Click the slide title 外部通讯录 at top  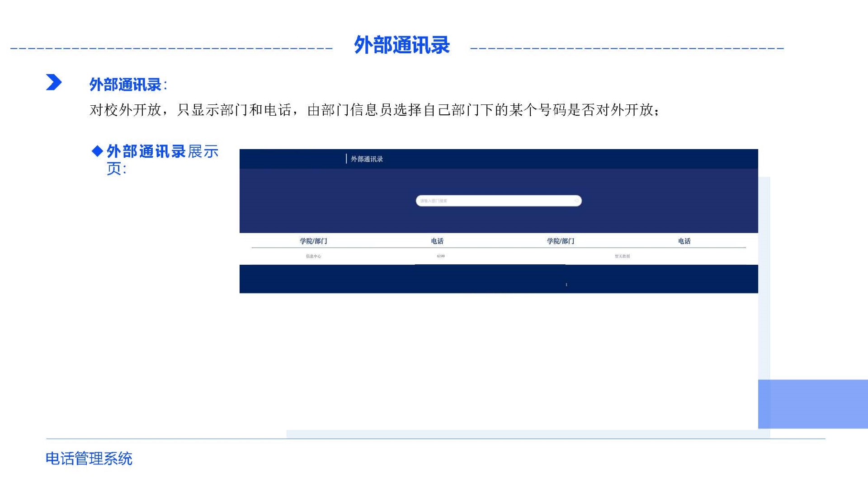coord(401,45)
